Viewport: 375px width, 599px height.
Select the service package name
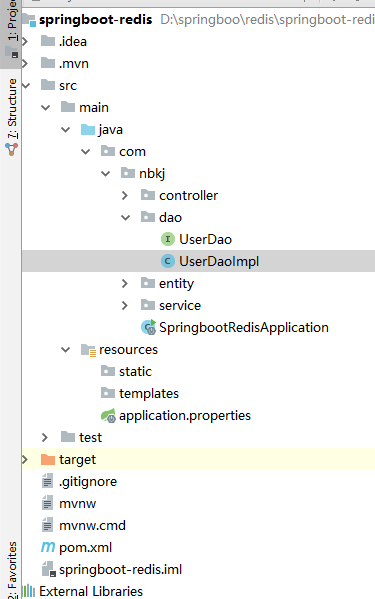tap(180, 305)
